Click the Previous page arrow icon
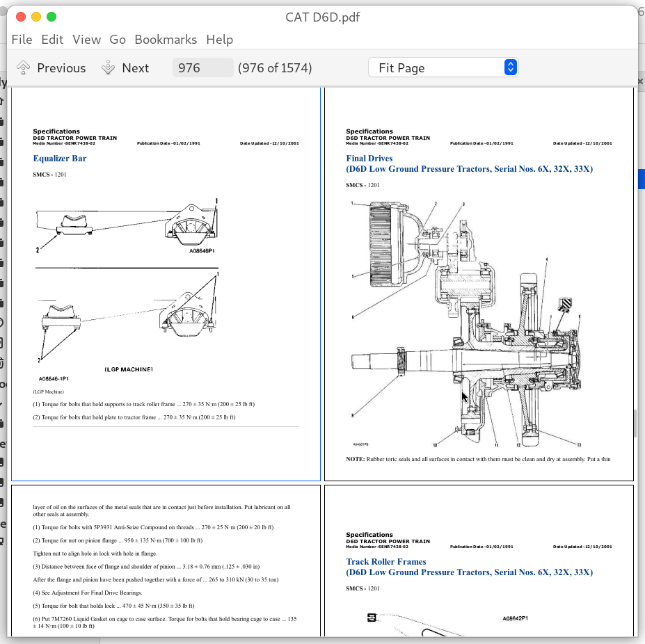The width and height of the screenshot is (645, 644). (x=23, y=67)
